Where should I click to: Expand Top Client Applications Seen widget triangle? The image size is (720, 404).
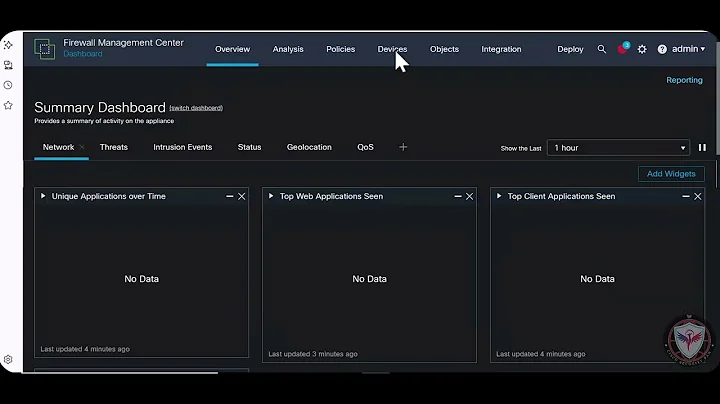click(x=499, y=196)
